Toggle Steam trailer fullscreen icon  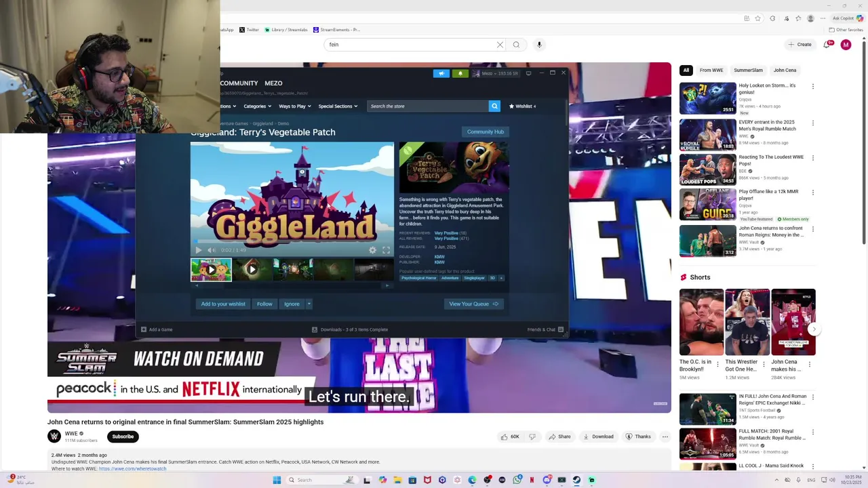click(x=386, y=250)
